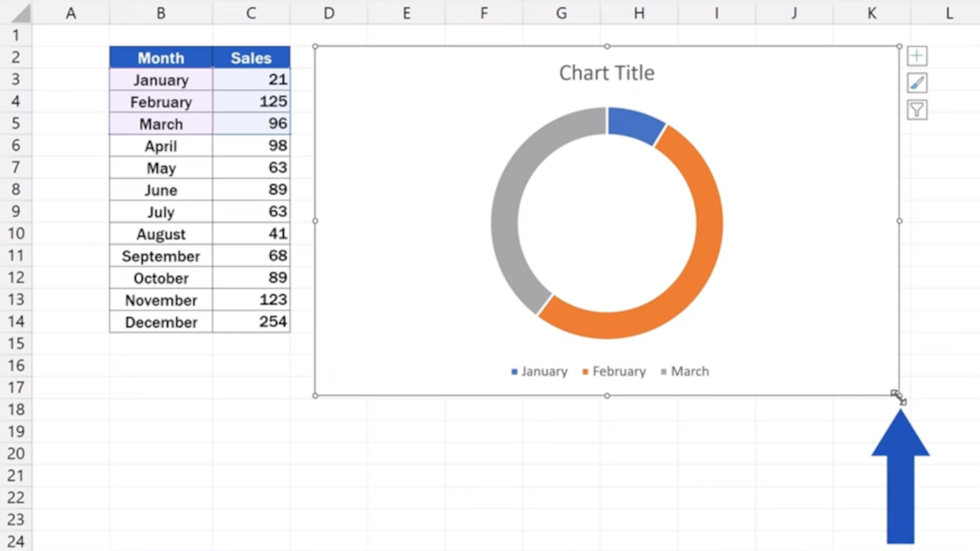The width and height of the screenshot is (980, 551).
Task: Select row 5 header
Action: pos(16,123)
